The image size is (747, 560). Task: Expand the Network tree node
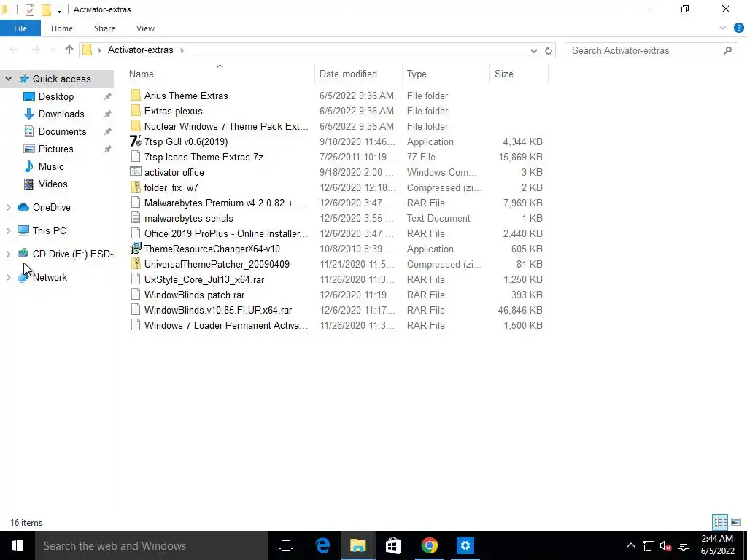point(8,277)
